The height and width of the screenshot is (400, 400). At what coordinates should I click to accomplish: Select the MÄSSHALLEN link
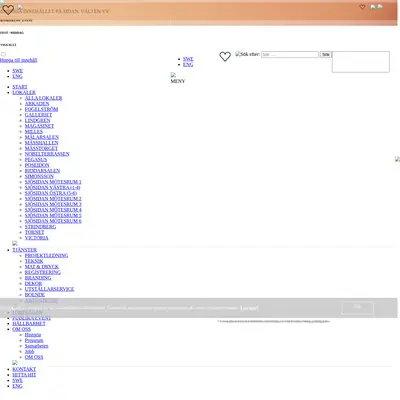click(x=41, y=143)
